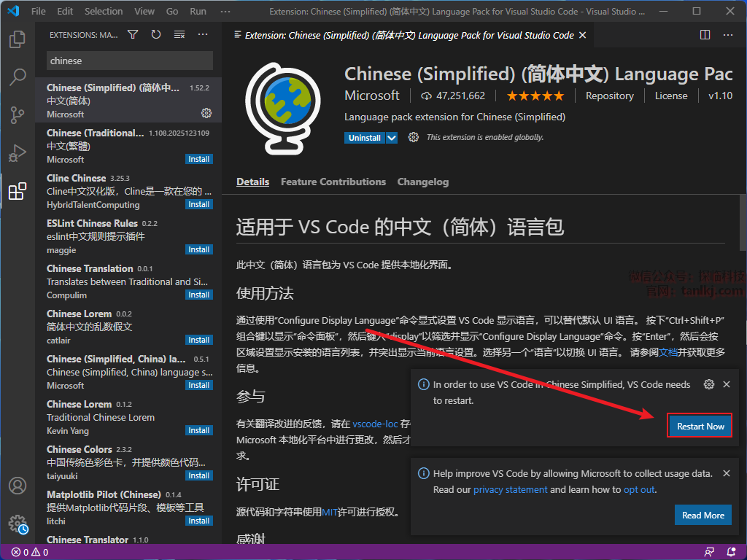Click the filter extensions funnel icon
This screenshot has height=560, width=747.
pyautogui.click(x=133, y=35)
